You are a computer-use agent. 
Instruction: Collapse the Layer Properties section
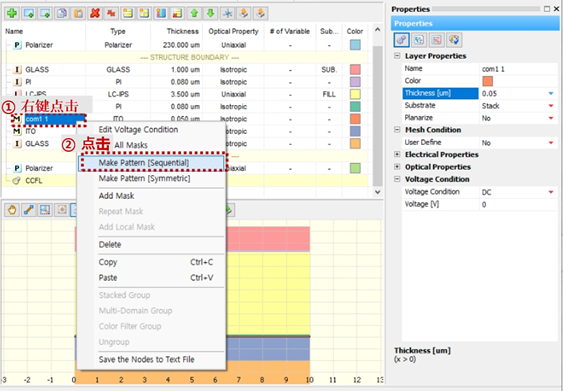[x=397, y=56]
